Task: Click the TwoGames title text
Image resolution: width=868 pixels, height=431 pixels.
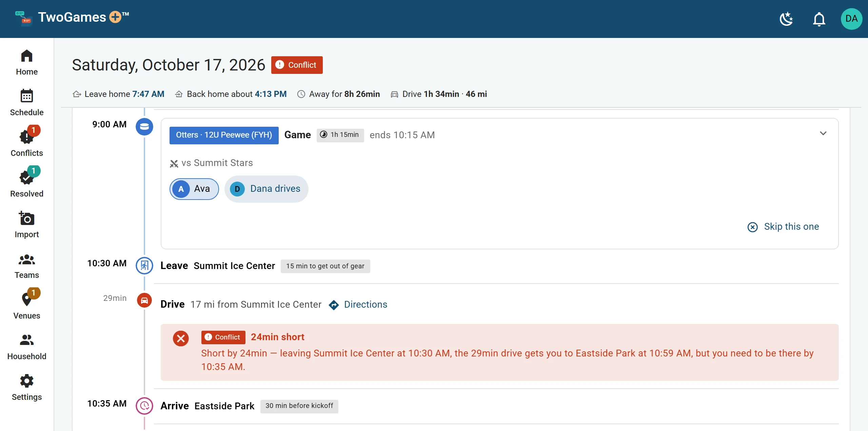Action: tap(72, 17)
